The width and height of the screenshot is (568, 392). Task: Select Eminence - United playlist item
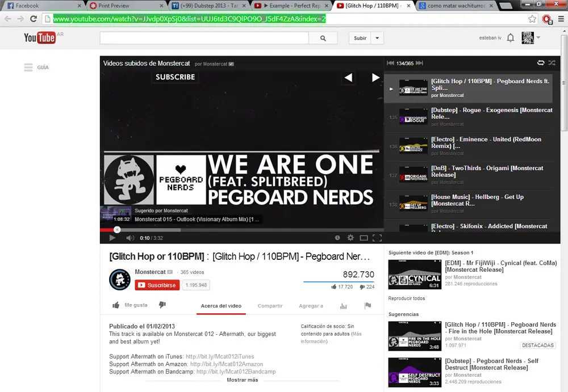tap(469, 146)
